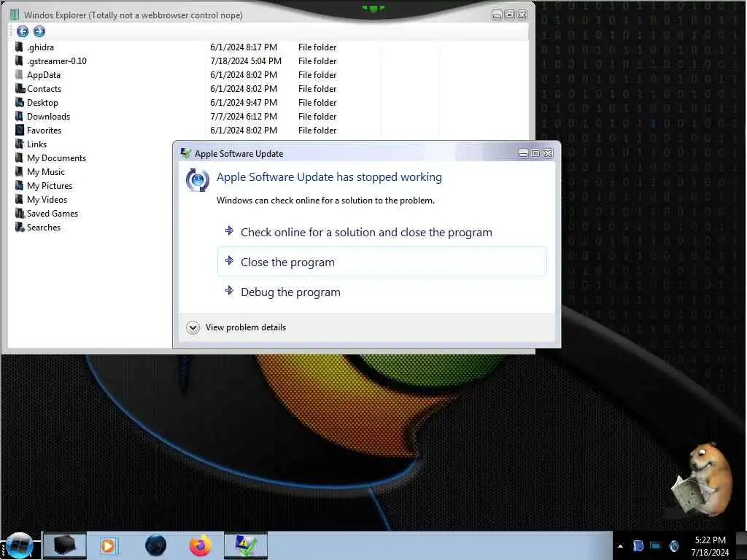The width and height of the screenshot is (747, 560).
Task: Select the Desktop folder icon
Action: (x=20, y=102)
